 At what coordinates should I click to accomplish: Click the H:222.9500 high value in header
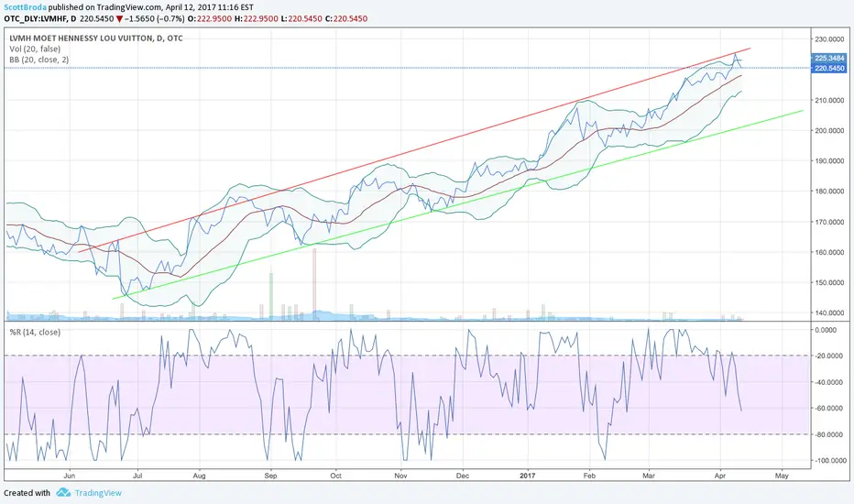tap(256, 18)
